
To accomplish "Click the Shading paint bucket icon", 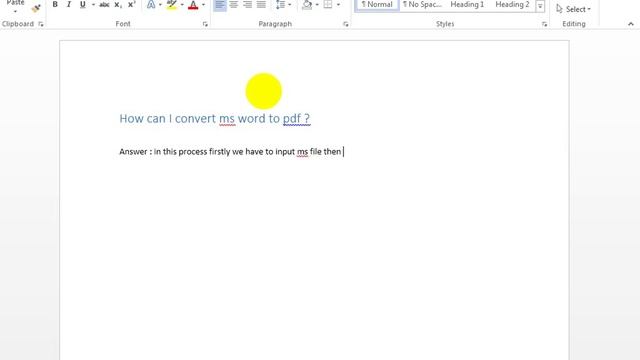I will [307, 4].
